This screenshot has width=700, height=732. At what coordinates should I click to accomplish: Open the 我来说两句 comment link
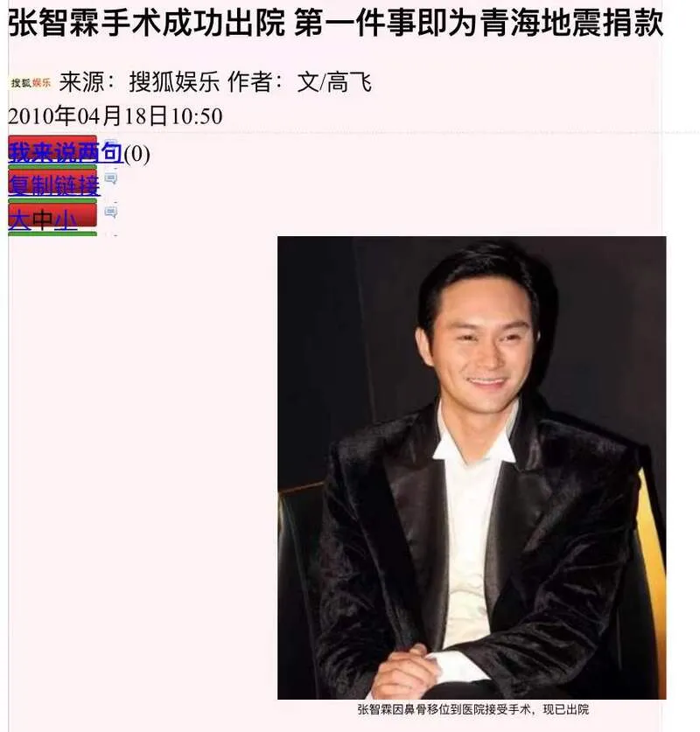[66, 153]
